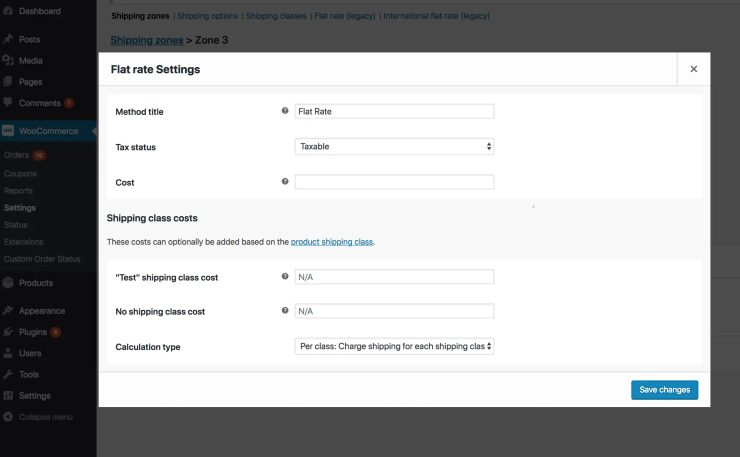Screen dimensions: 740x457
Task: Open Media in the sidebar menu
Action: [x=31, y=60]
